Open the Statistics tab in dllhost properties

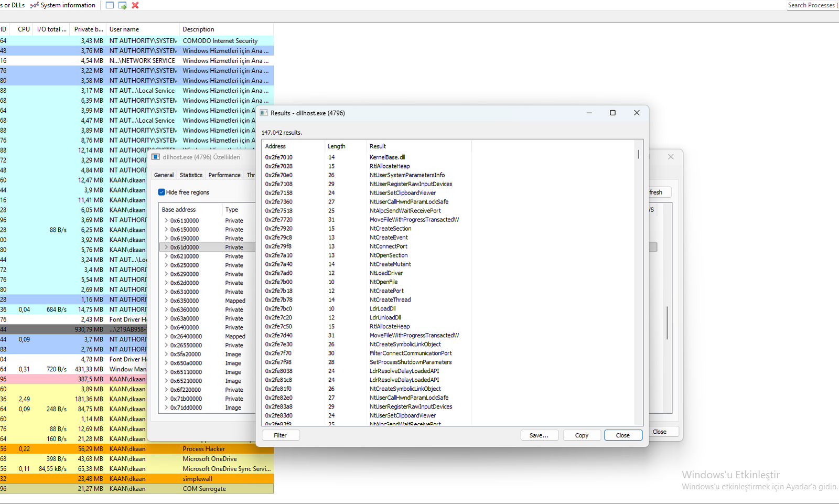click(191, 175)
